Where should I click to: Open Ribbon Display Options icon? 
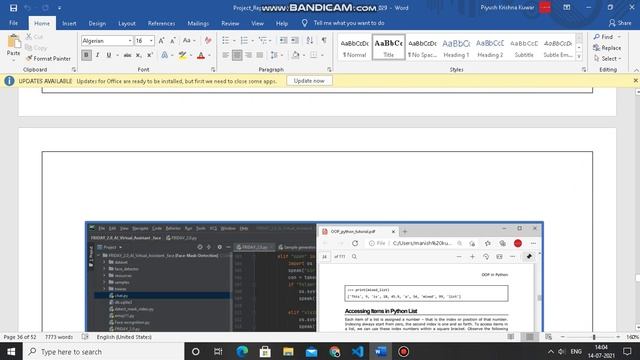[567, 8]
